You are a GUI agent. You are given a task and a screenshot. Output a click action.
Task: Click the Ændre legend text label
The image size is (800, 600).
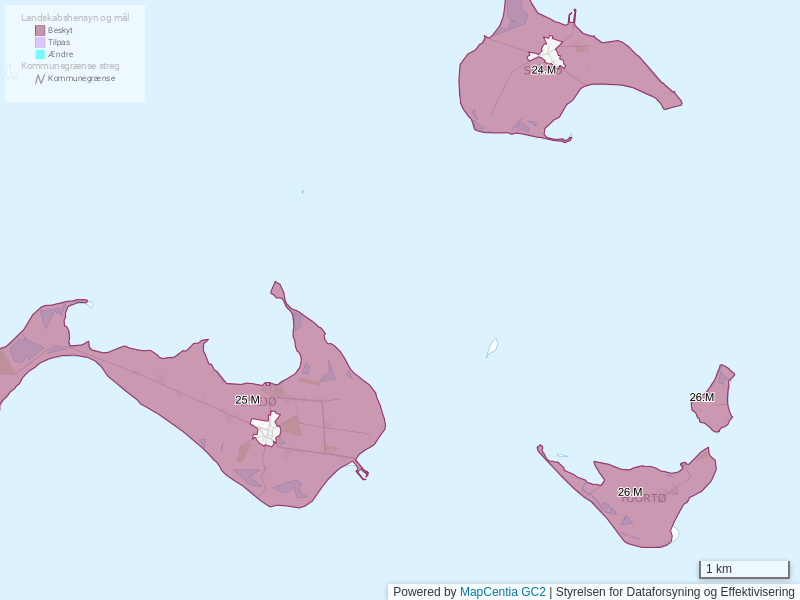point(60,55)
